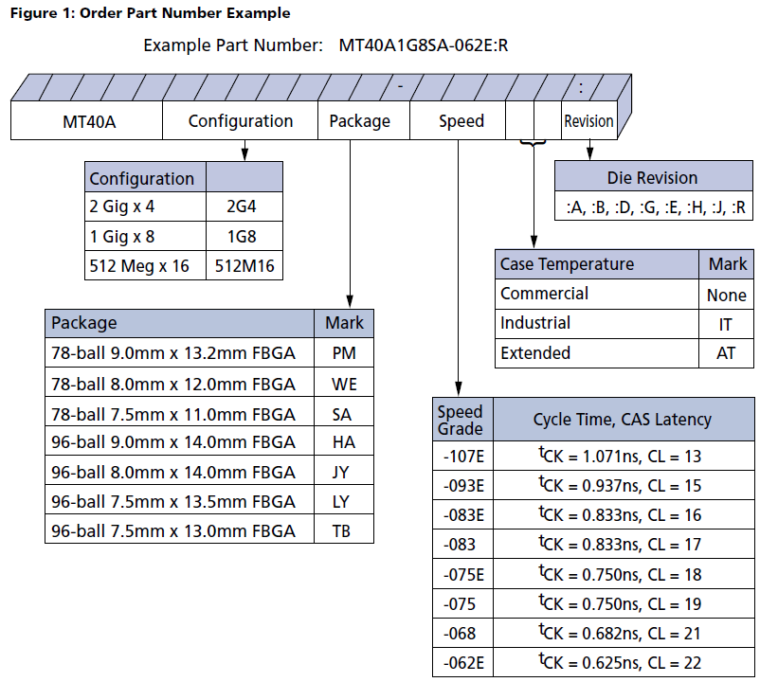Select 'tCK = 0.833ns, CL = 16' cell

(x=624, y=514)
